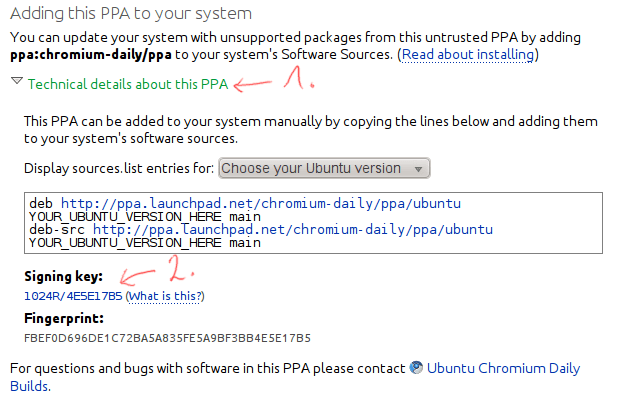Open signing key 1024R/4E5E17B5 link
The image size is (627, 405).
(x=73, y=296)
